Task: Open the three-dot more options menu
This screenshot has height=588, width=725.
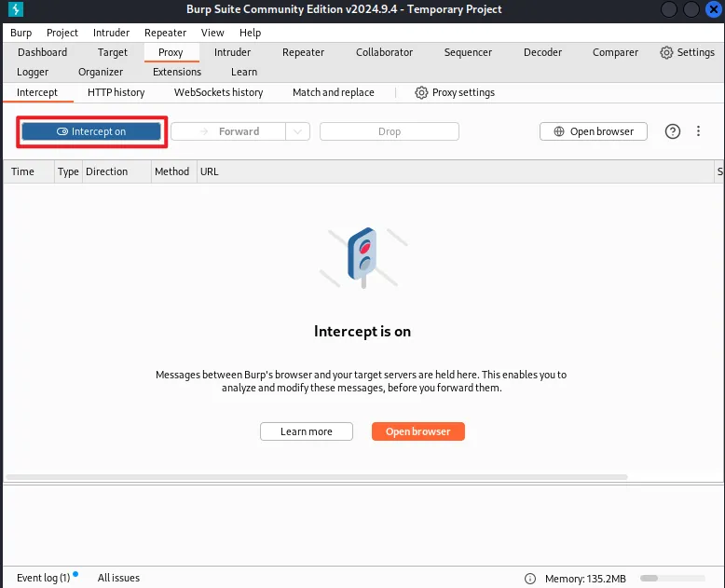Action: pos(698,131)
